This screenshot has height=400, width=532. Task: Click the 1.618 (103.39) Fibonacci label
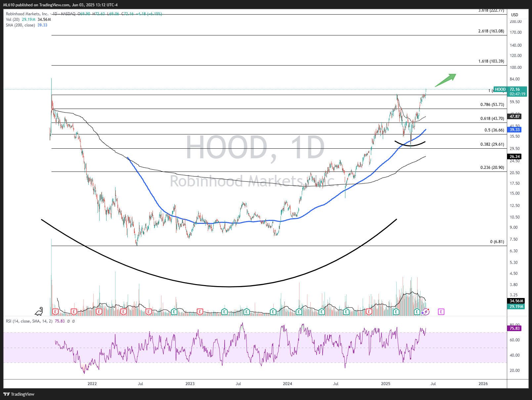point(491,61)
